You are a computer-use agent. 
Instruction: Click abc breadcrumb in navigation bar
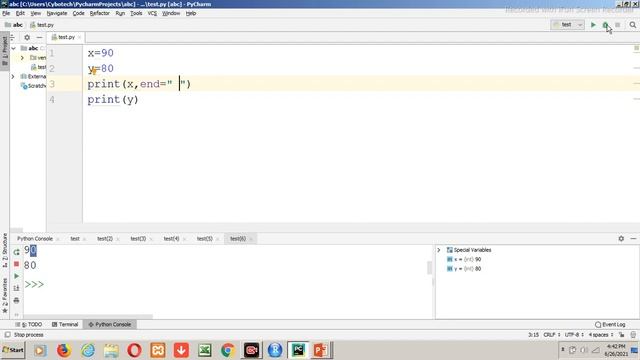click(14, 25)
